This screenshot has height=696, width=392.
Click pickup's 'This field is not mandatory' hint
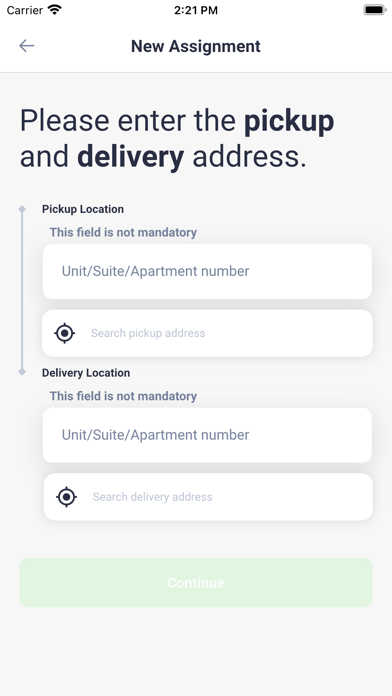[123, 232]
